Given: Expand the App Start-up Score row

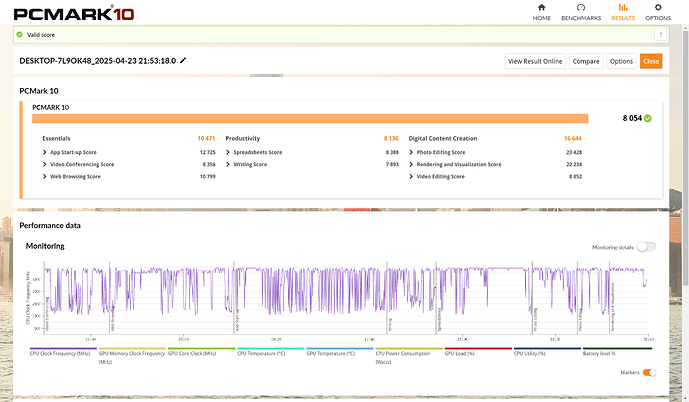Looking at the screenshot, I should [x=45, y=152].
